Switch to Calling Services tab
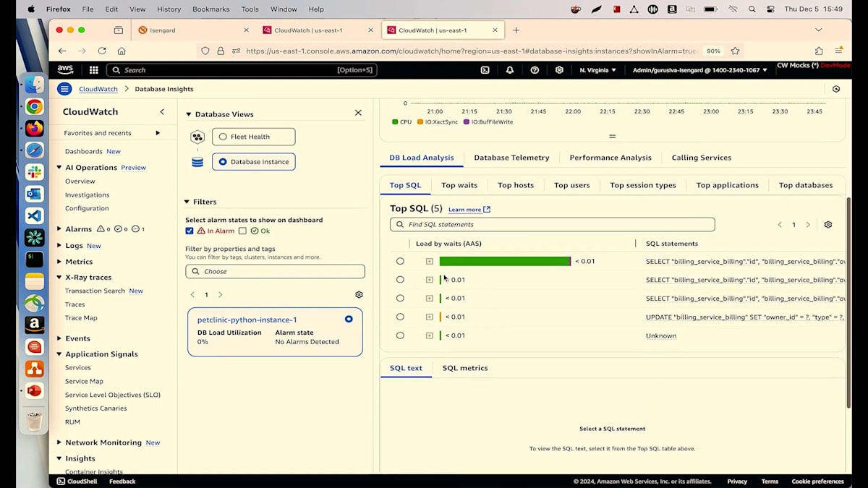Viewport: 868px width, 488px height. pyautogui.click(x=702, y=158)
